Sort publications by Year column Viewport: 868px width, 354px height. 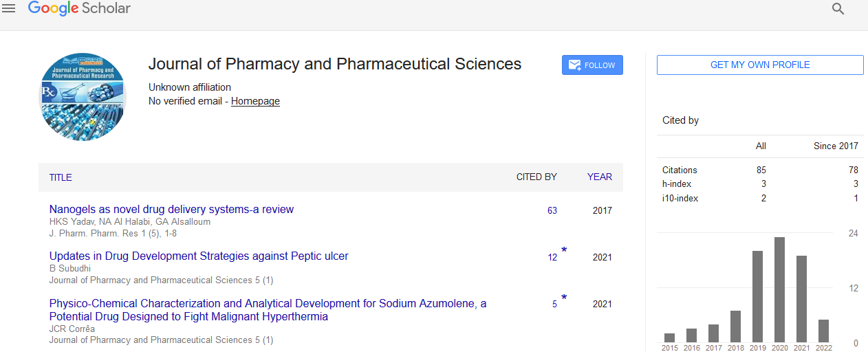pyautogui.click(x=599, y=177)
